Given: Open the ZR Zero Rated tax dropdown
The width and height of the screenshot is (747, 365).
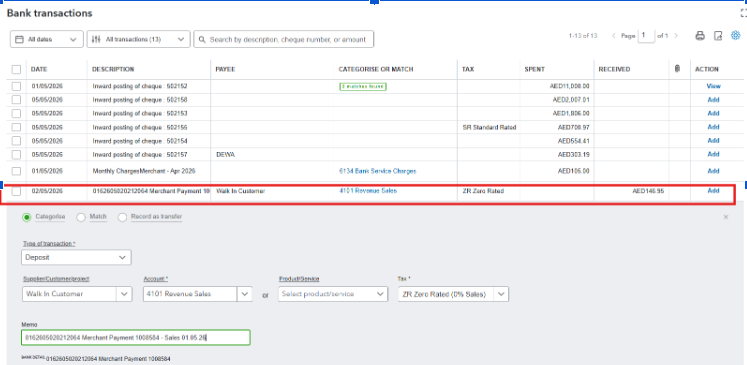Looking at the screenshot, I should 453,294.
